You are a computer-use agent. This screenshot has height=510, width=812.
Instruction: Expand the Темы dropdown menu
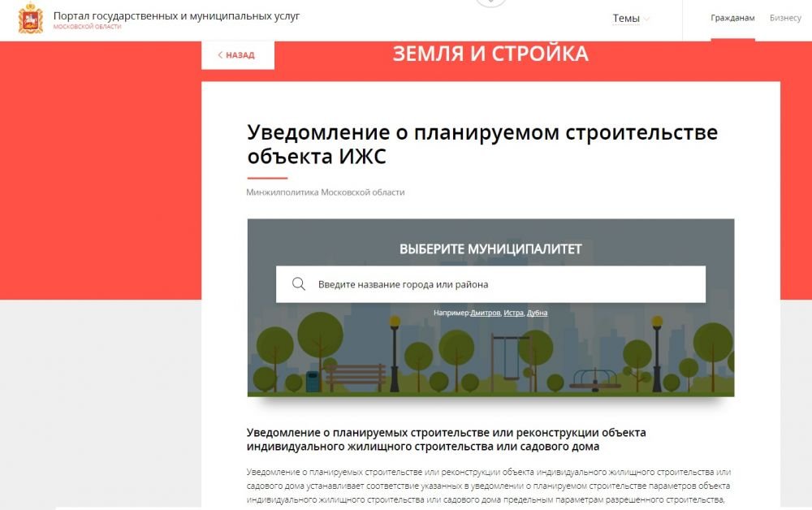(626, 19)
